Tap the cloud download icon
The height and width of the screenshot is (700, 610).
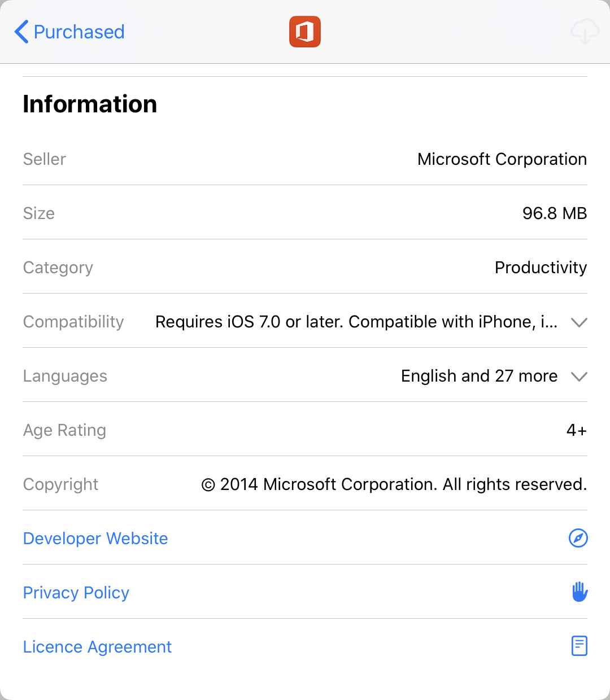click(585, 32)
